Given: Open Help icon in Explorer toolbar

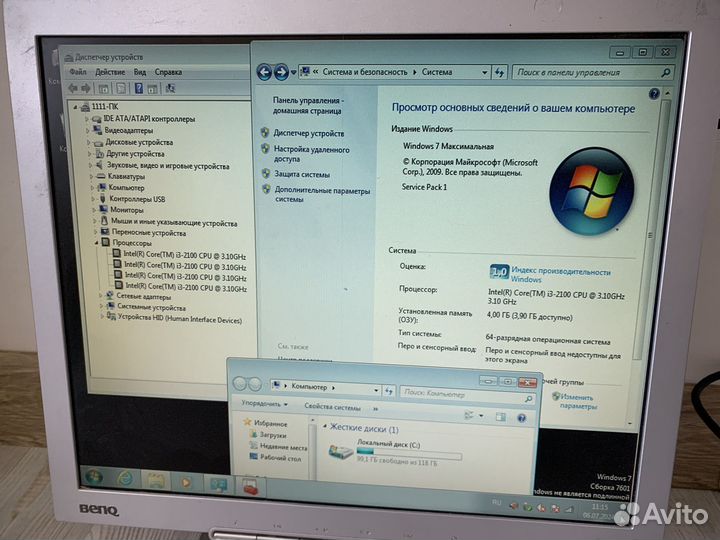Looking at the screenshot, I should [x=521, y=418].
